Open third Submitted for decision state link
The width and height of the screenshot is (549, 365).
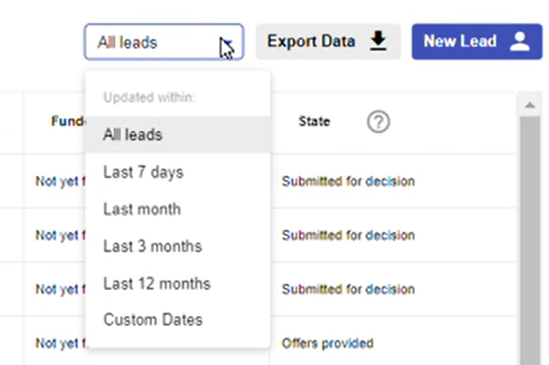point(348,289)
